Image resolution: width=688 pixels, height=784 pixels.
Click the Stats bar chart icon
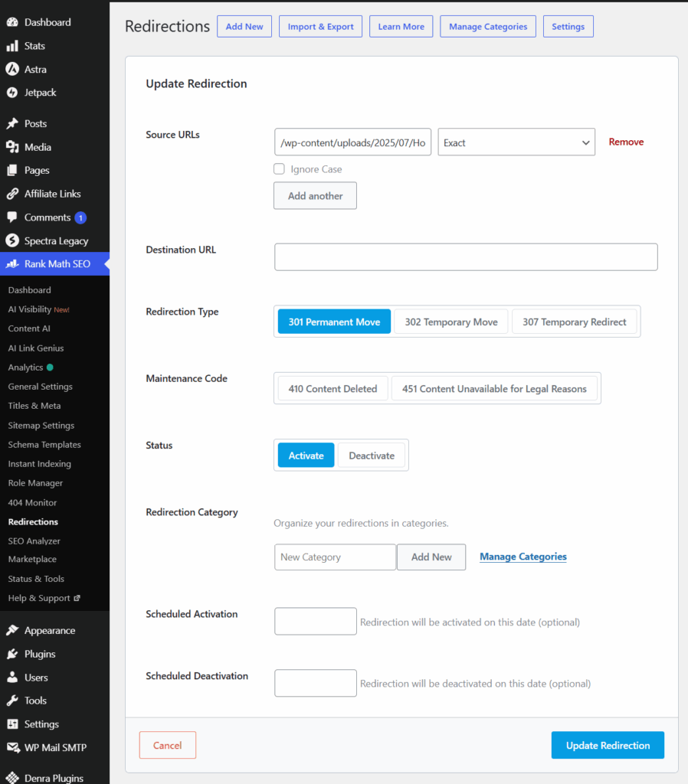pyautogui.click(x=12, y=46)
